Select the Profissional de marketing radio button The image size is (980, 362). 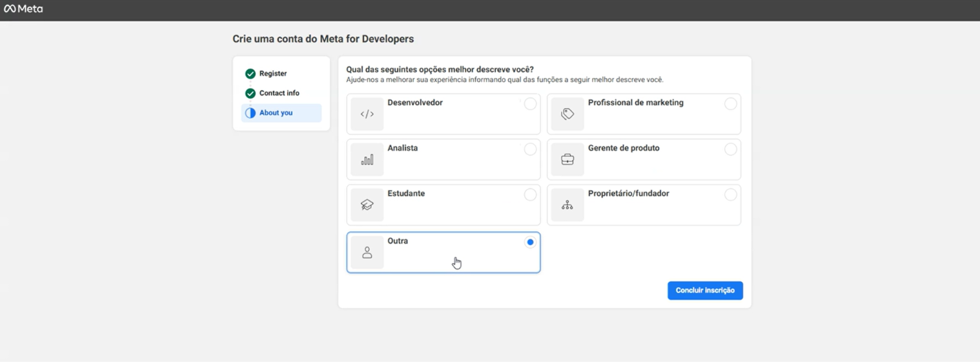click(730, 104)
